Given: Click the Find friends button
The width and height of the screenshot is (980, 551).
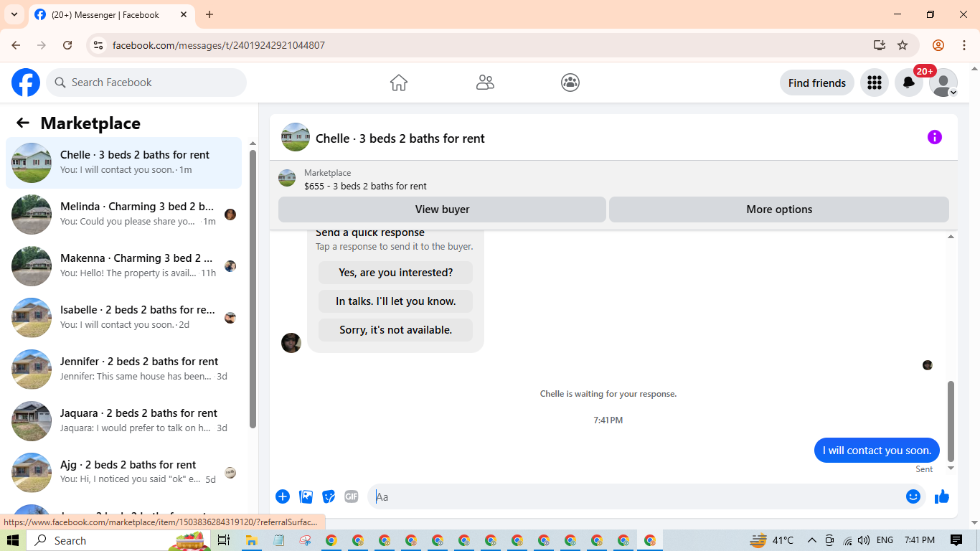Looking at the screenshot, I should (x=817, y=83).
